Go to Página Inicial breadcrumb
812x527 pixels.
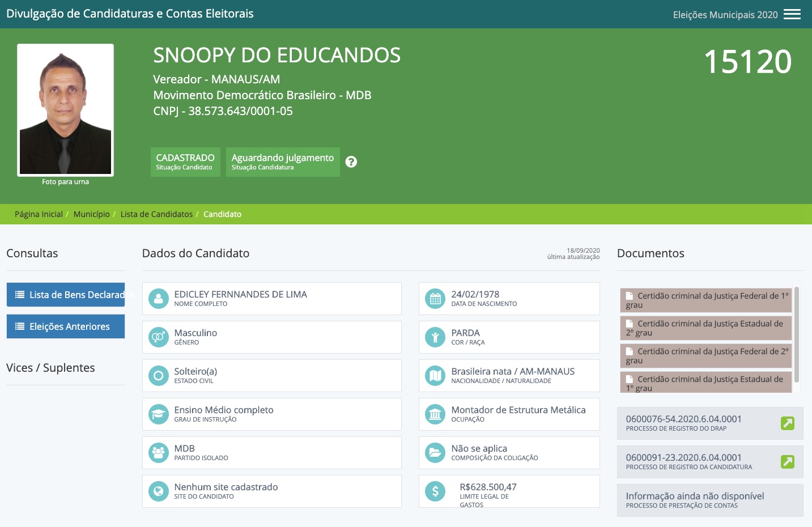tap(39, 214)
